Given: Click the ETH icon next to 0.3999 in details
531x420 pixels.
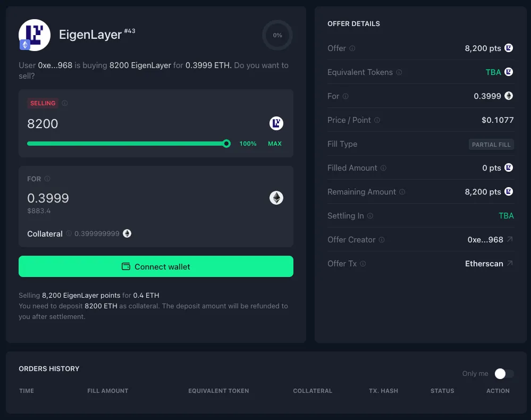Looking at the screenshot, I should 509,96.
